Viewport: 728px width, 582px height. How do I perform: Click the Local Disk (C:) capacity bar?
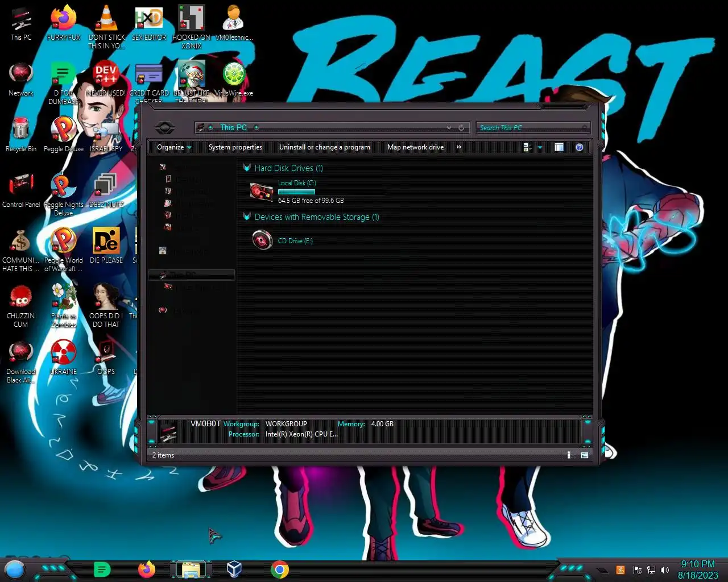click(332, 192)
